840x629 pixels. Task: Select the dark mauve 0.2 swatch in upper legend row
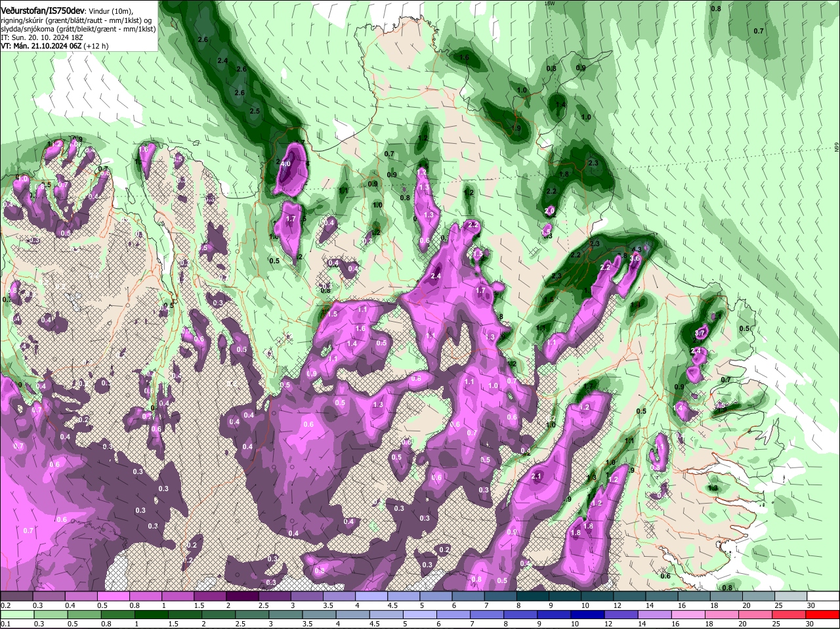16,596
